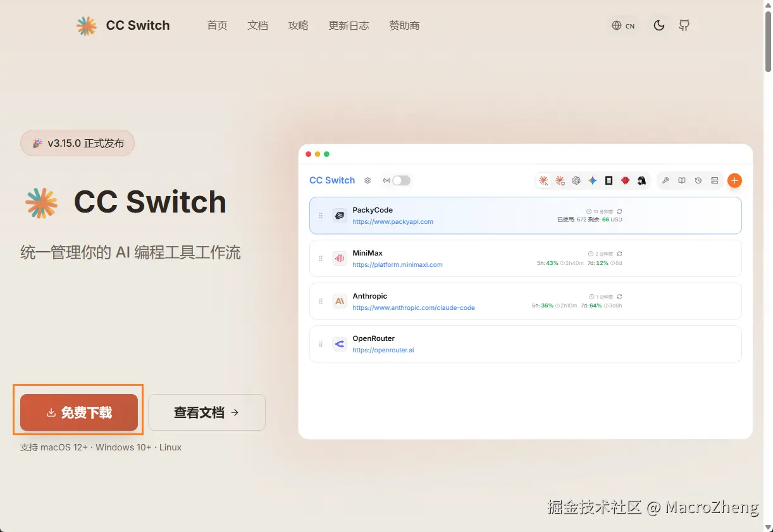Viewport: 773px width, 532px height.
Task: Click the book icon in the preview toolbar
Action: coord(682,180)
